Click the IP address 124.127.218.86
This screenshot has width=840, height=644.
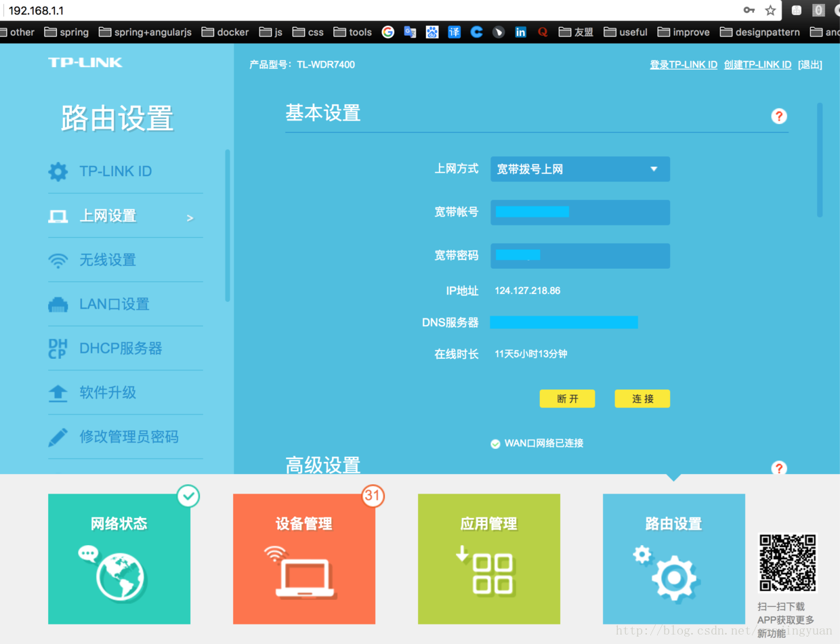(527, 291)
